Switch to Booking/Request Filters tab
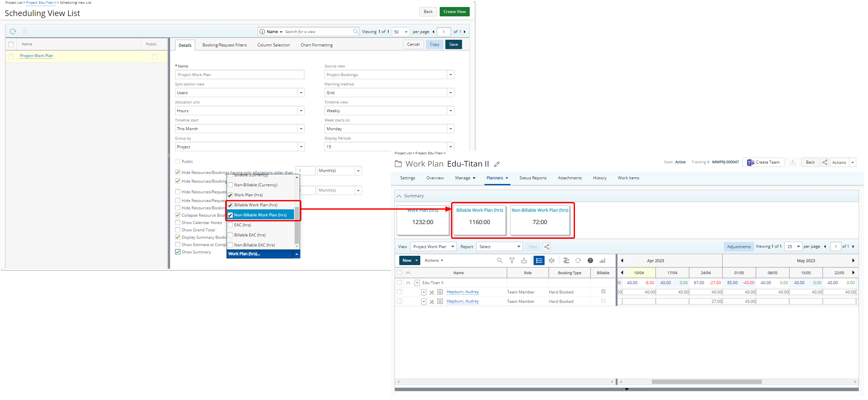Screen dimensions: 868x400 225,45
